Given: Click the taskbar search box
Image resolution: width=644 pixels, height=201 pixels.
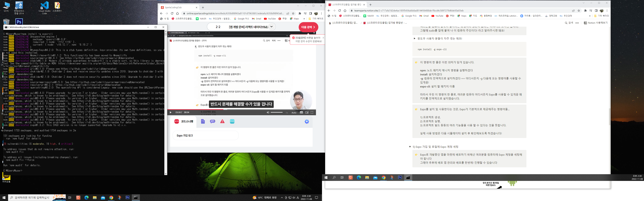Looking at the screenshot, I should tap(37, 197).
